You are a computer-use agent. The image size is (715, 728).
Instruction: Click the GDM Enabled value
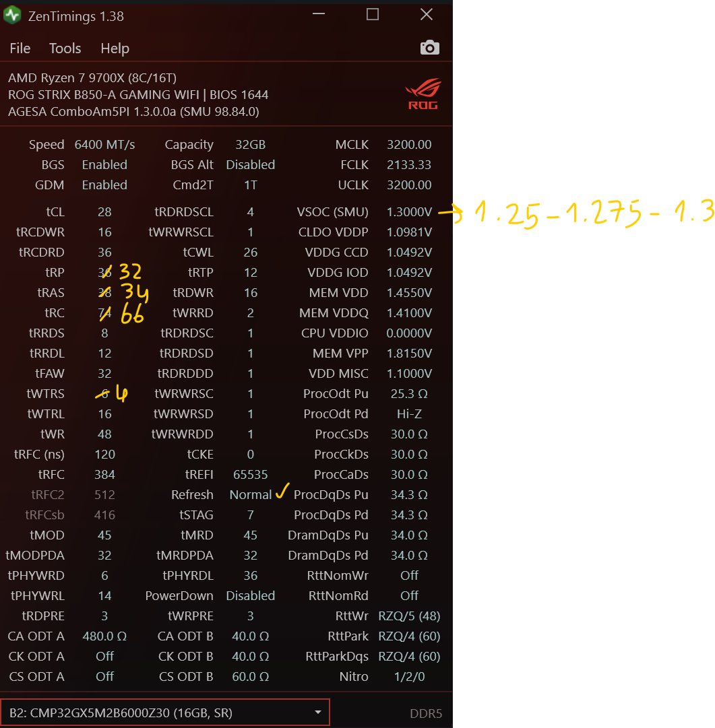(x=104, y=185)
